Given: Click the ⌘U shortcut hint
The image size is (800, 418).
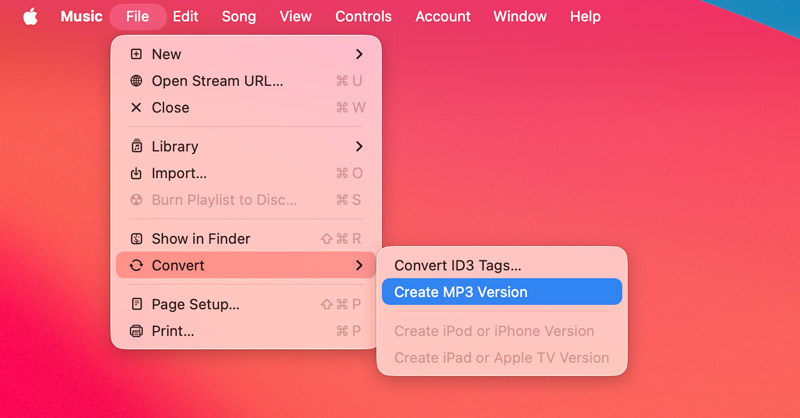Looking at the screenshot, I should tap(349, 81).
